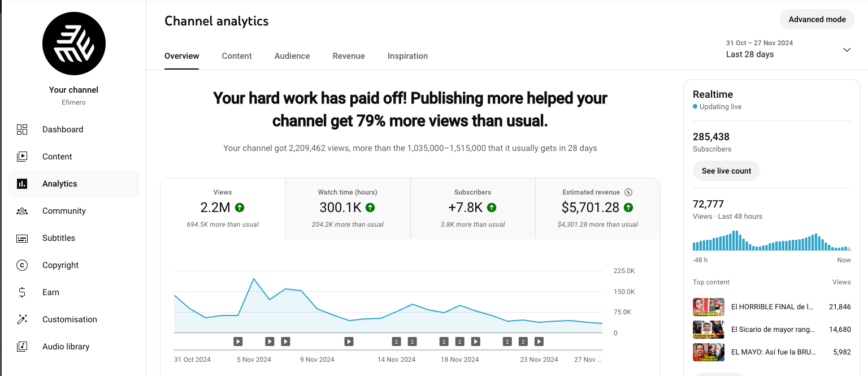Click green up arrow next to 2.2M
The height and width of the screenshot is (376, 868).
point(240,208)
